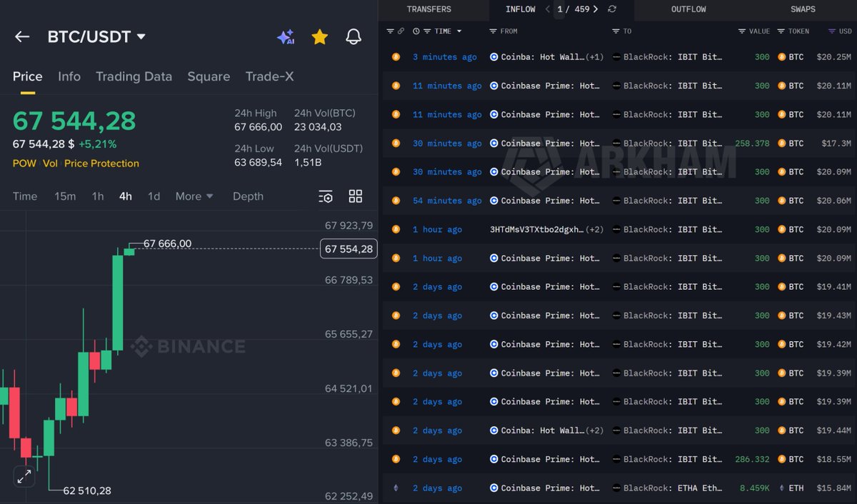Click Coinbase icon in 54 minutes ago row
This screenshot has width=857, height=504.
tap(494, 201)
